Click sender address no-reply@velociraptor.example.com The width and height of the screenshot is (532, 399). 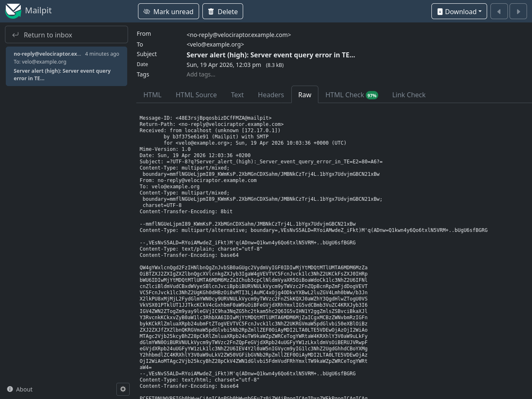[239, 35]
